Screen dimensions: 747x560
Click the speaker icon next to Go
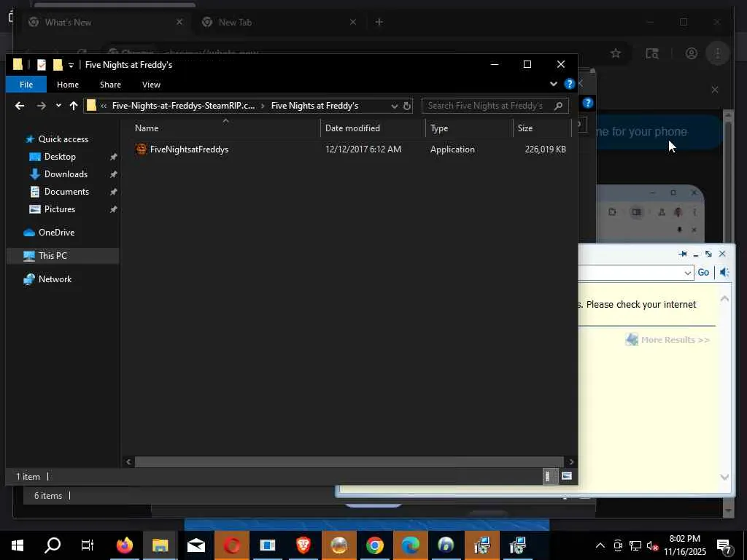click(x=724, y=273)
